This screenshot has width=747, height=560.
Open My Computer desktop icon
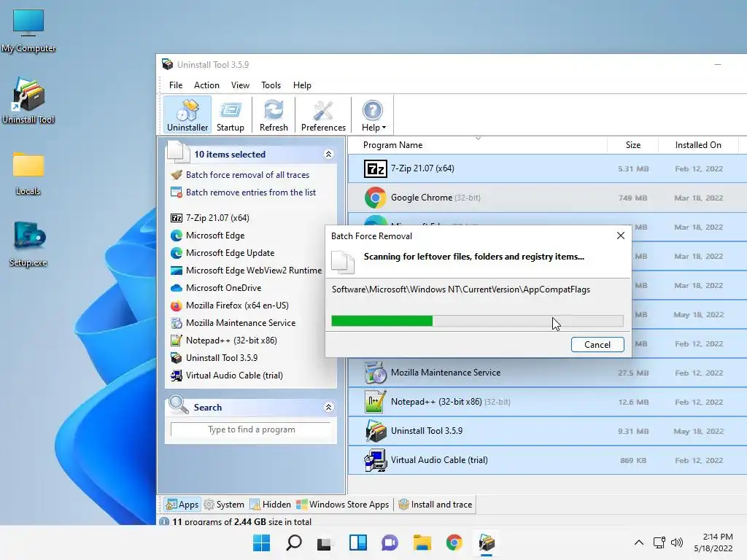pyautogui.click(x=28, y=31)
